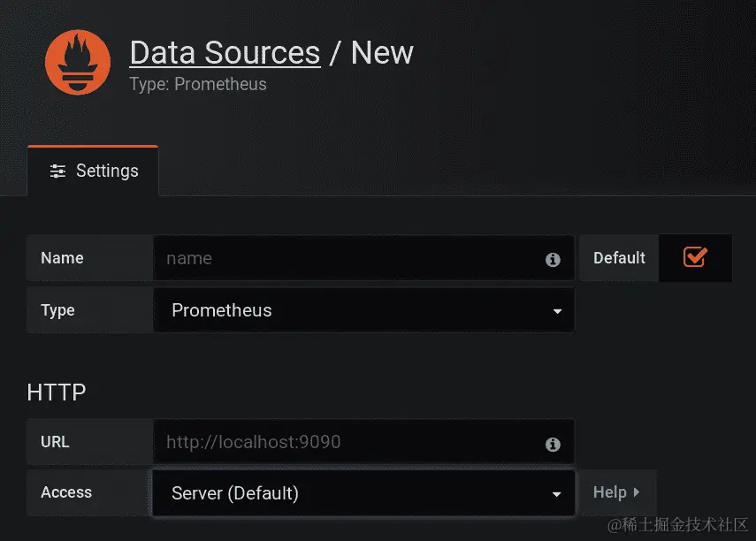
Task: Open the Data Sources breadcrumb link
Action: point(225,53)
